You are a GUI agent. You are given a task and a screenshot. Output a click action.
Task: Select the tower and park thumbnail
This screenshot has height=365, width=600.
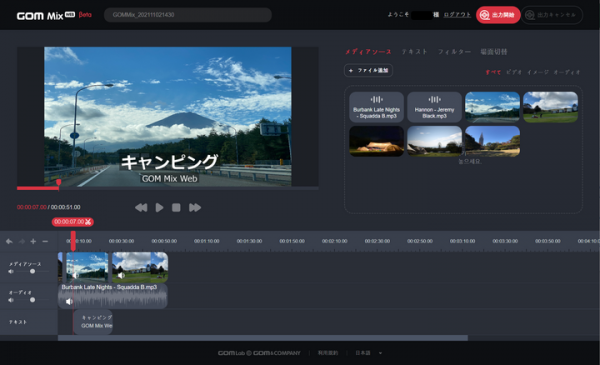click(x=492, y=141)
